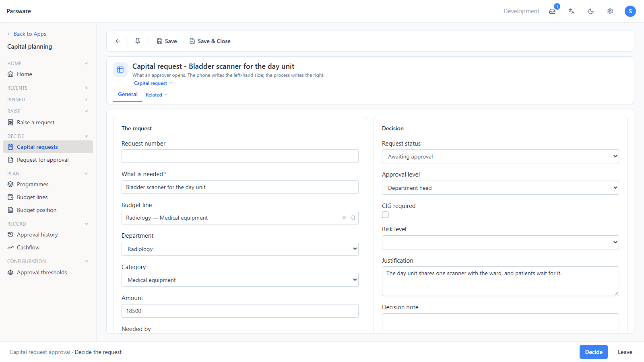Click into the Amount field
Viewport: 644px width, 362px height.
click(x=240, y=311)
